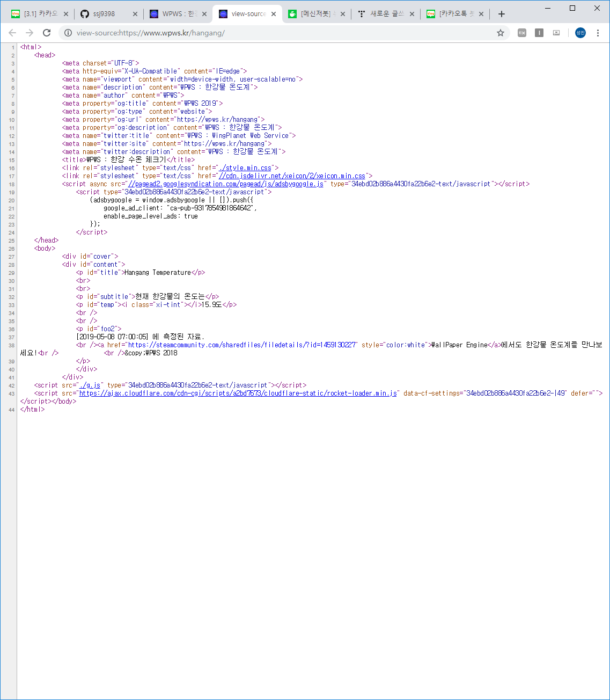Open the ./g.js script link

pyautogui.click(x=90, y=385)
